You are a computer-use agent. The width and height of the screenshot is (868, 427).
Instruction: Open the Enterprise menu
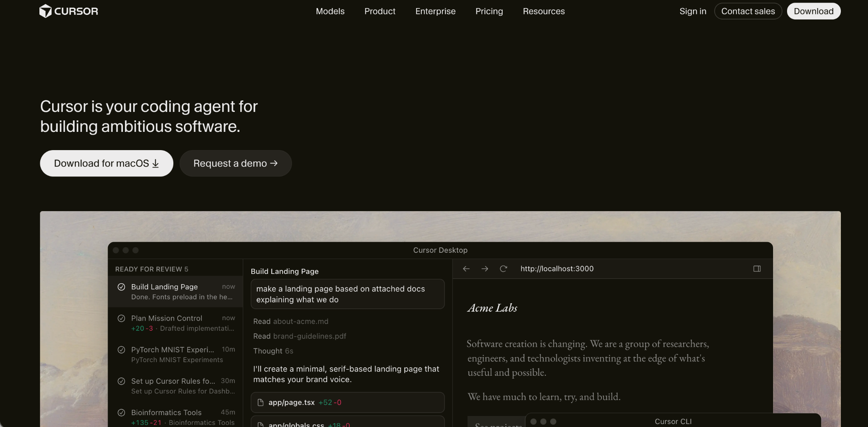[x=435, y=11]
